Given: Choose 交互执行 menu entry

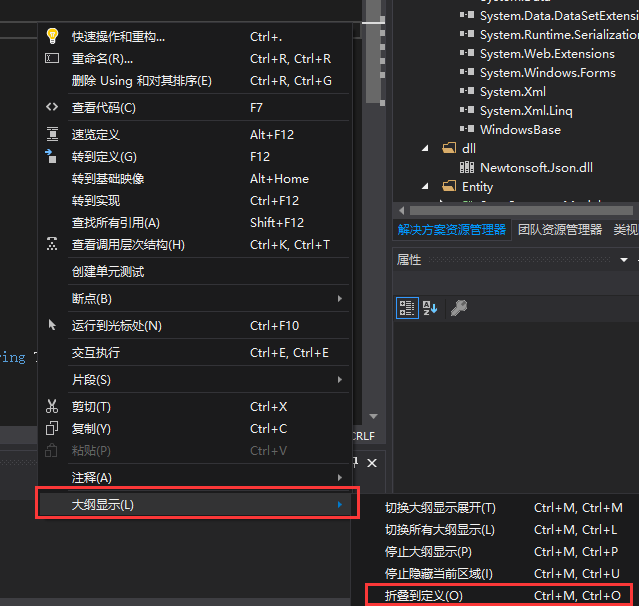Looking at the screenshot, I should click(x=195, y=353).
